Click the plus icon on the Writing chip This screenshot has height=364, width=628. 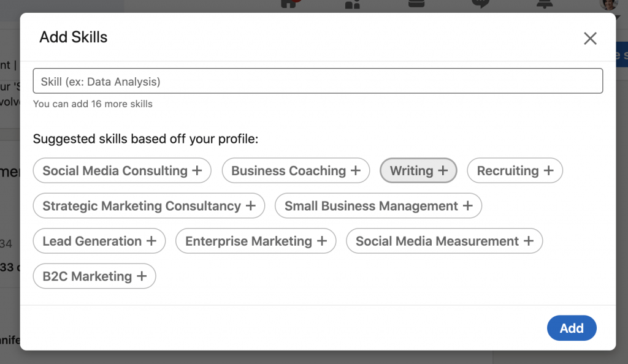443,170
